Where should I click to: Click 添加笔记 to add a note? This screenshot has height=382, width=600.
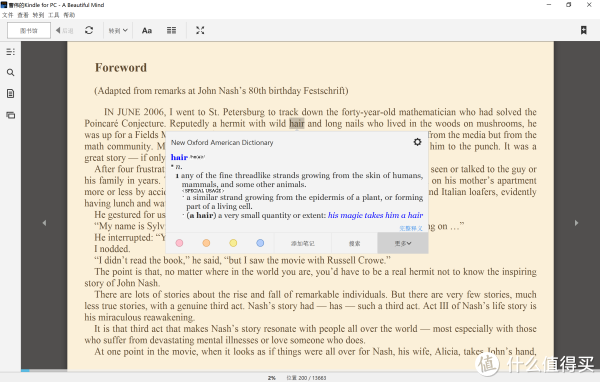pyautogui.click(x=303, y=243)
